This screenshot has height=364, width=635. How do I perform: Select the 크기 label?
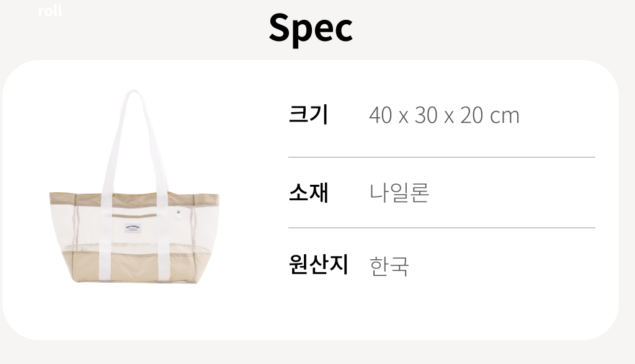(308, 115)
